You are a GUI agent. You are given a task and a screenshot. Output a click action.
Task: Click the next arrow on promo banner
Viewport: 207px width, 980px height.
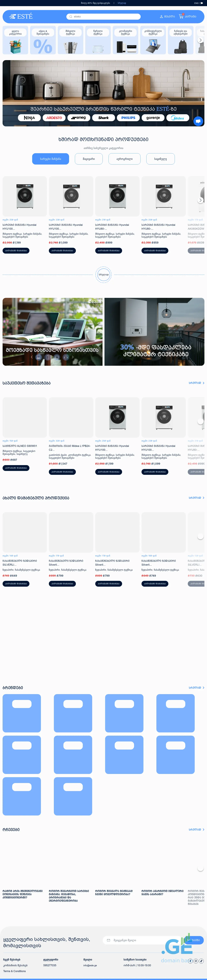coord(73,357)
